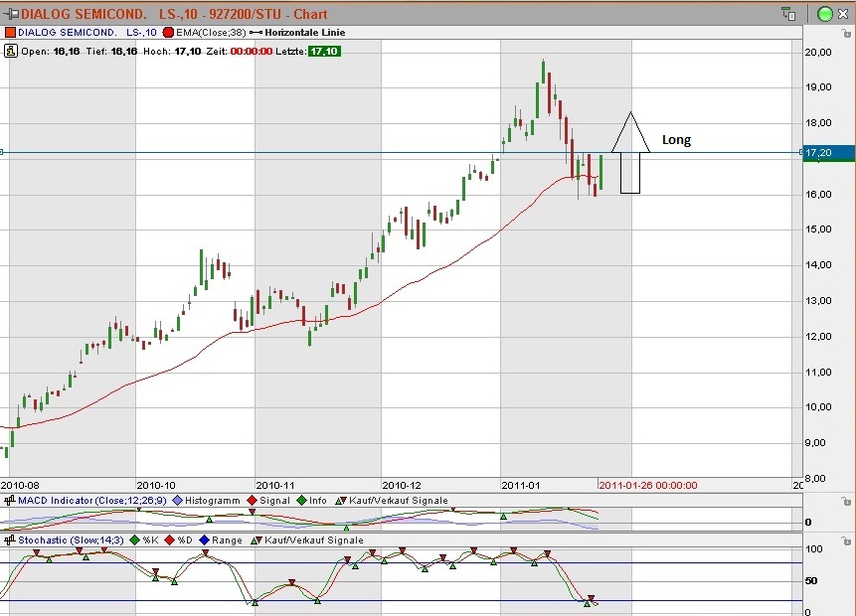Click the 2010-12 date axis label
This screenshot has height=616, width=856.
tap(402, 485)
